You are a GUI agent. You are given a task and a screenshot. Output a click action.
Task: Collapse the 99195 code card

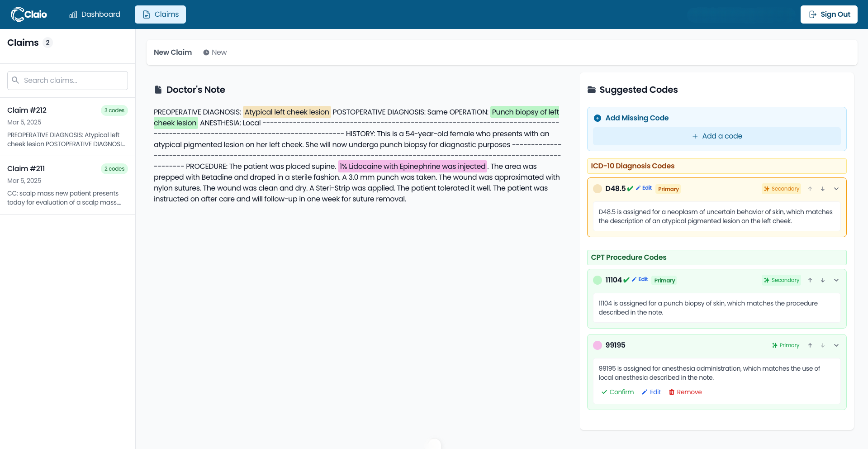(836, 345)
